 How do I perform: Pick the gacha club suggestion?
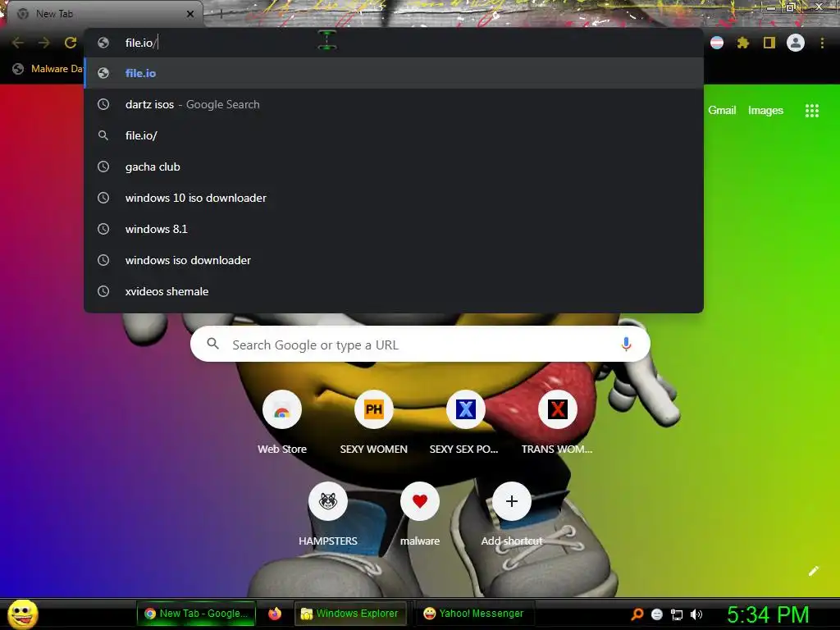click(x=394, y=167)
